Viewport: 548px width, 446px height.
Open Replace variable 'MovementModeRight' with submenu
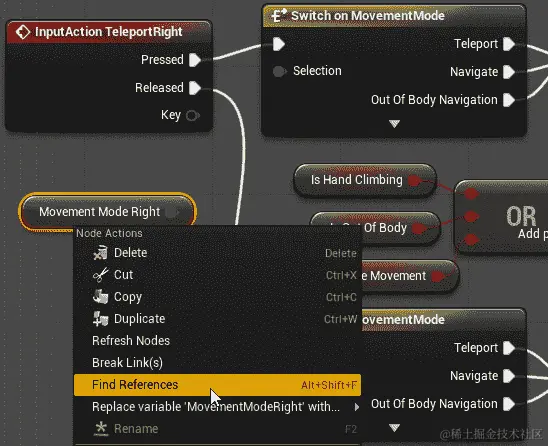(x=217, y=407)
